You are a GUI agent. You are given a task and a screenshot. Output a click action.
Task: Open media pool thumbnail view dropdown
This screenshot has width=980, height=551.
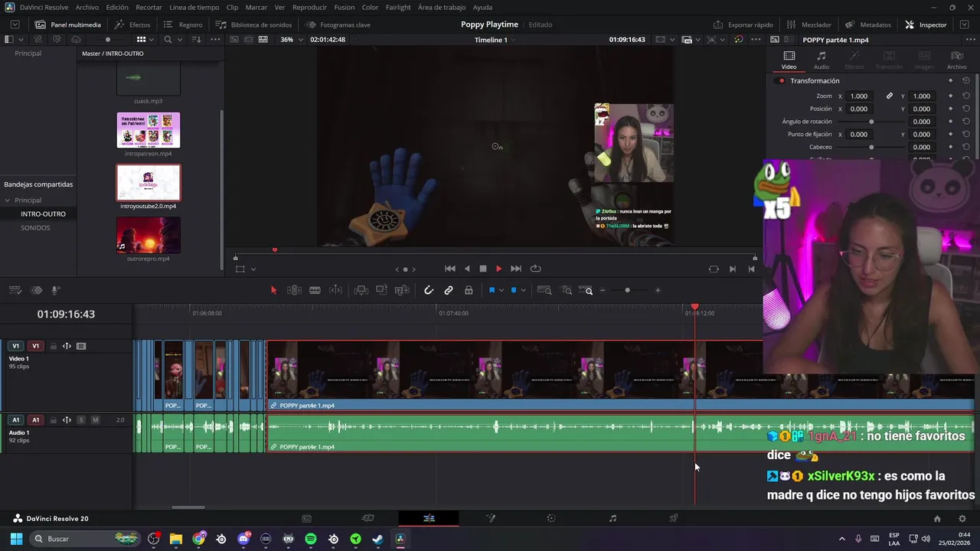click(150, 39)
